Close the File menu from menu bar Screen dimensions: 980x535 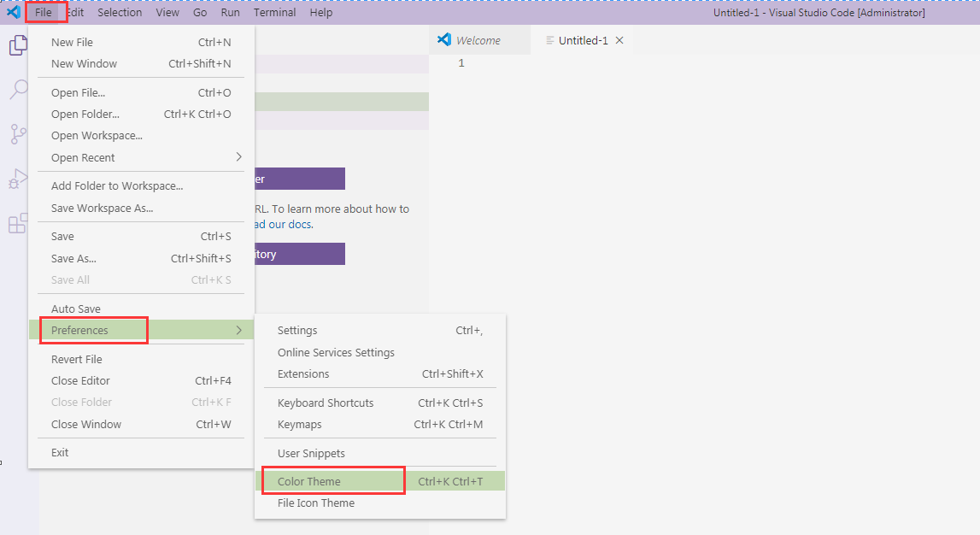(x=44, y=13)
